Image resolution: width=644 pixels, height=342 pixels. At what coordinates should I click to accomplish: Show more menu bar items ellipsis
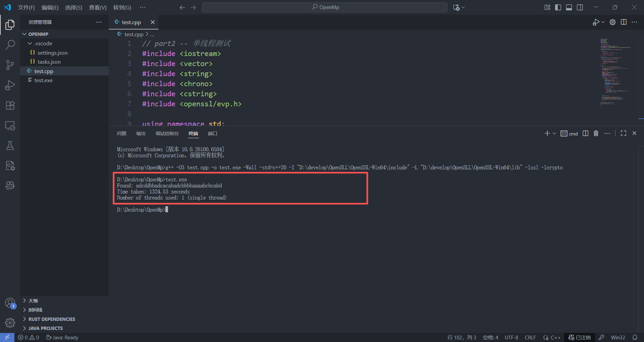click(143, 7)
